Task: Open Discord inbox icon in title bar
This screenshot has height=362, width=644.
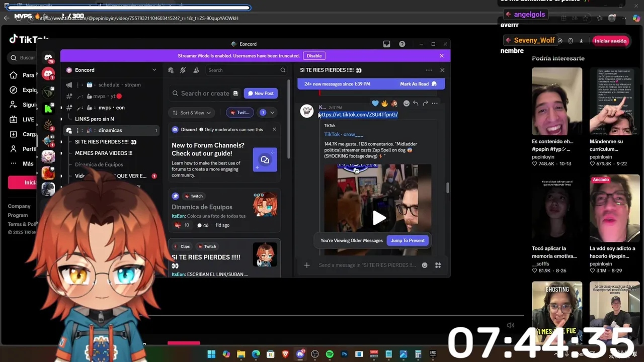Action: [386, 44]
